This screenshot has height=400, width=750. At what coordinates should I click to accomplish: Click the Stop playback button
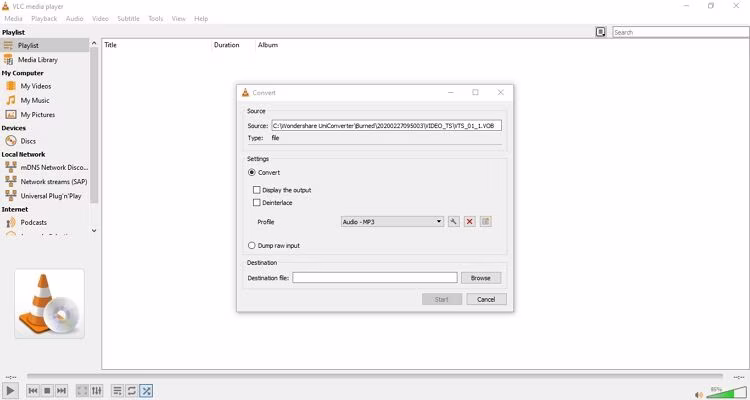(47, 391)
